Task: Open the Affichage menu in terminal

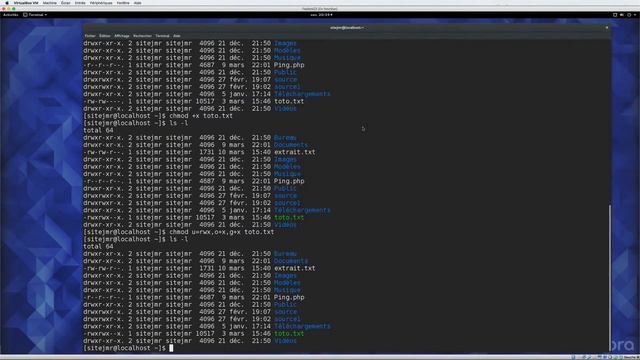Action: (122, 36)
